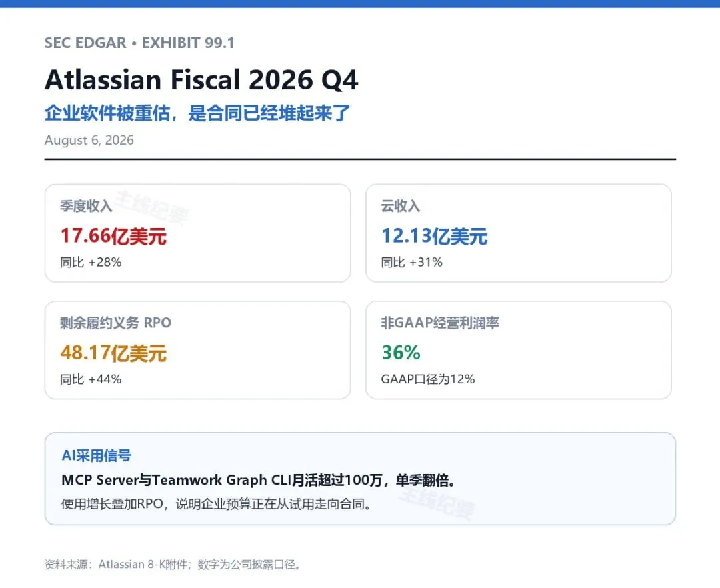The height and width of the screenshot is (588, 720).
Task: Open the 季度收入 quarterly revenue card
Action: 197,233
